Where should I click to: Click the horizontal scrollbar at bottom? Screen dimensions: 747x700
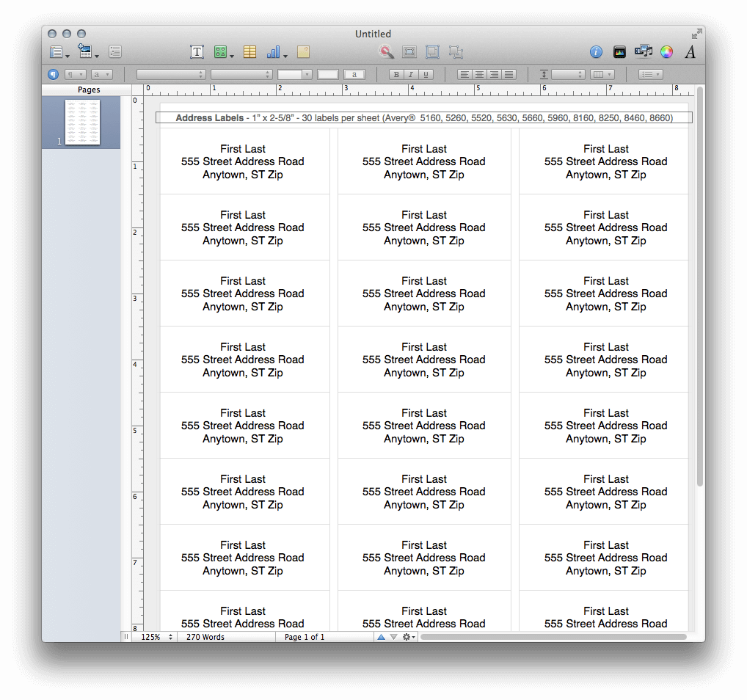click(x=553, y=637)
